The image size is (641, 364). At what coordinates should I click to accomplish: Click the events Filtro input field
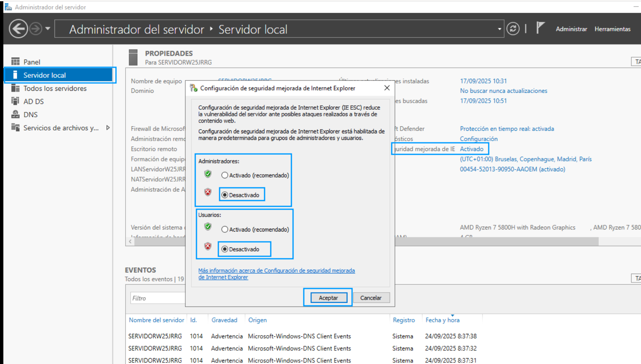(158, 298)
